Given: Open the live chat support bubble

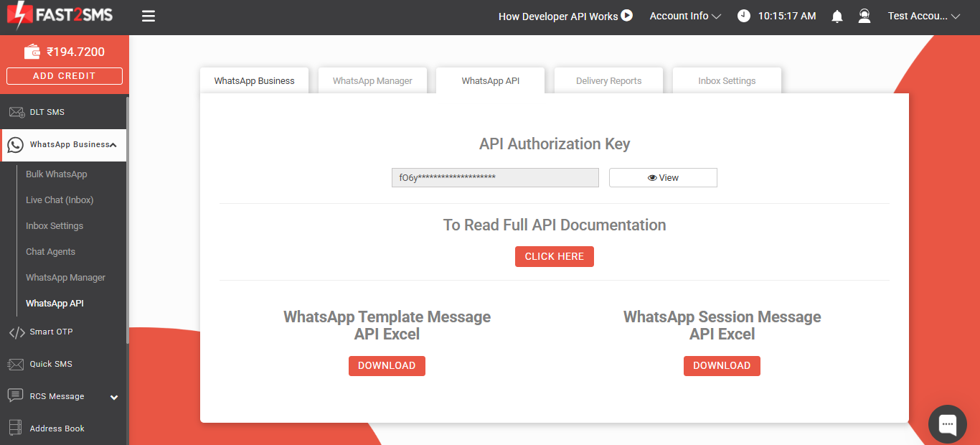Looking at the screenshot, I should tap(947, 424).
